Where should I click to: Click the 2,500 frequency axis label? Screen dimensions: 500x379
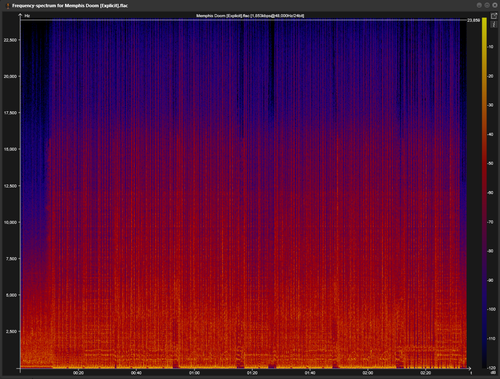11,332
